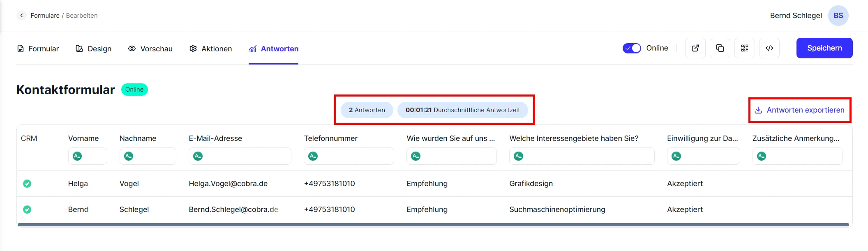The image size is (868, 251).
Task: Select cell Bernd.Schlegel@cobra.de
Action: (233, 210)
